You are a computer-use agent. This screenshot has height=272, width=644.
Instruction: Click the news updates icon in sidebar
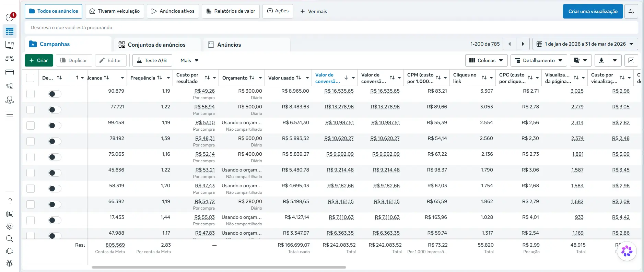coord(10,214)
